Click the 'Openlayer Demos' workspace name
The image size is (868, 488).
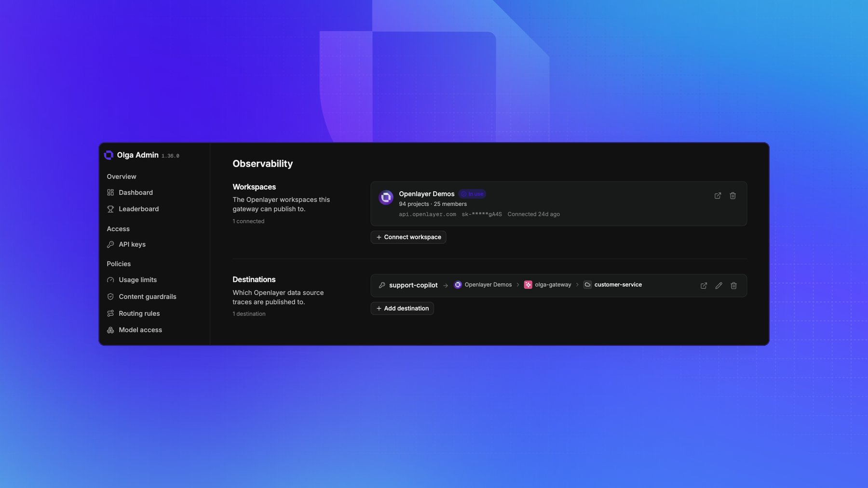(427, 194)
